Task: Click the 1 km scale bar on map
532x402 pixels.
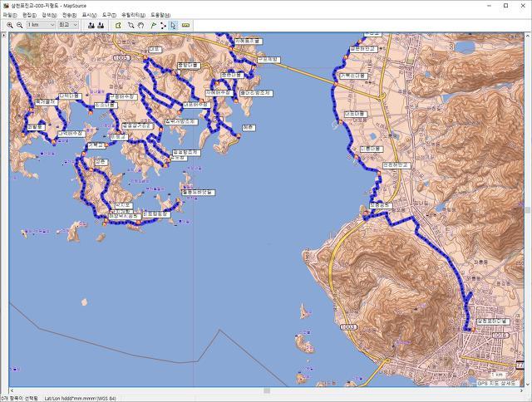Action: point(499,375)
